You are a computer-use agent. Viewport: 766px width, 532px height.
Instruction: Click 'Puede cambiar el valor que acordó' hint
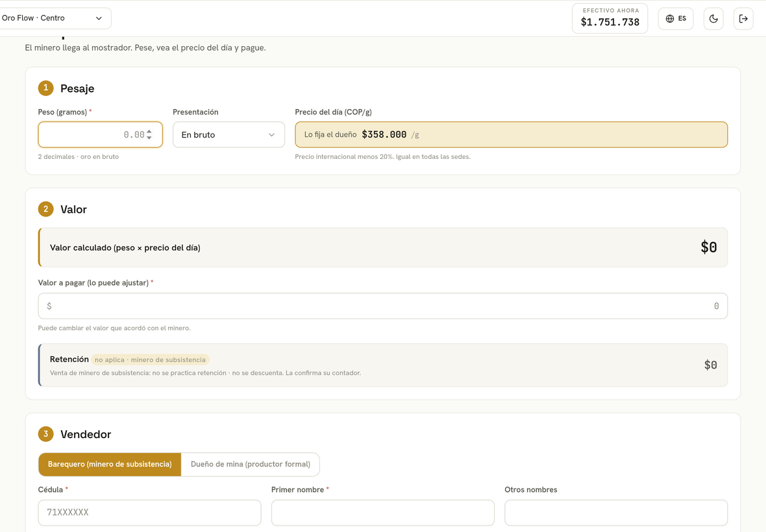click(114, 328)
